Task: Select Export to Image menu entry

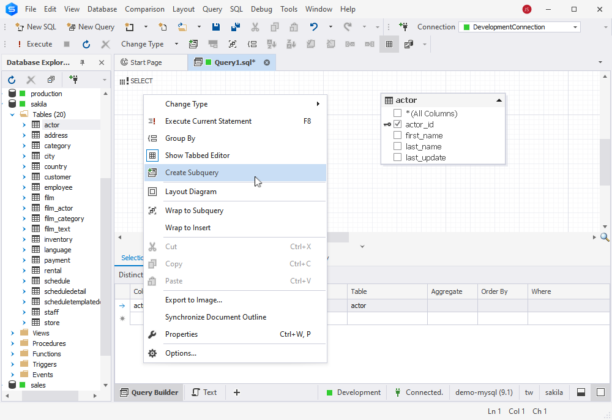Action: pos(193,299)
